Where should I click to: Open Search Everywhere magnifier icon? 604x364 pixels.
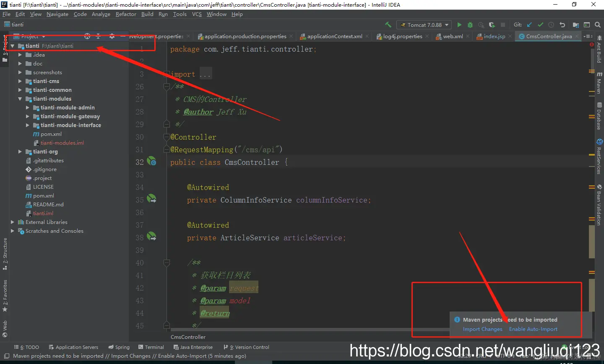(598, 25)
